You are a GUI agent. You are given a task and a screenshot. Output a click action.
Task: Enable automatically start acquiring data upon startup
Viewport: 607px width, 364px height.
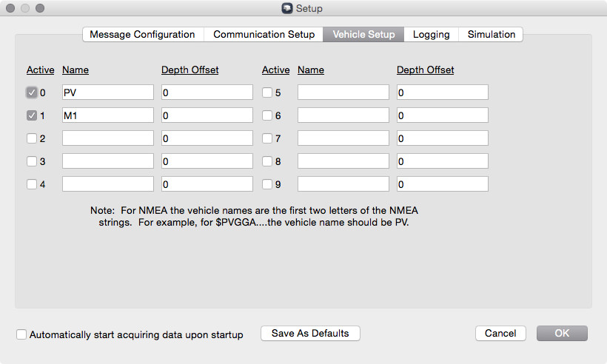tap(21, 334)
